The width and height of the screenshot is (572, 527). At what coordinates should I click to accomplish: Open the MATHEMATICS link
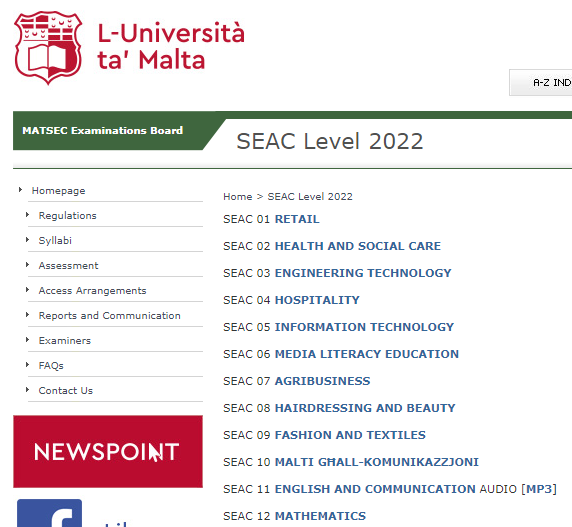point(320,516)
